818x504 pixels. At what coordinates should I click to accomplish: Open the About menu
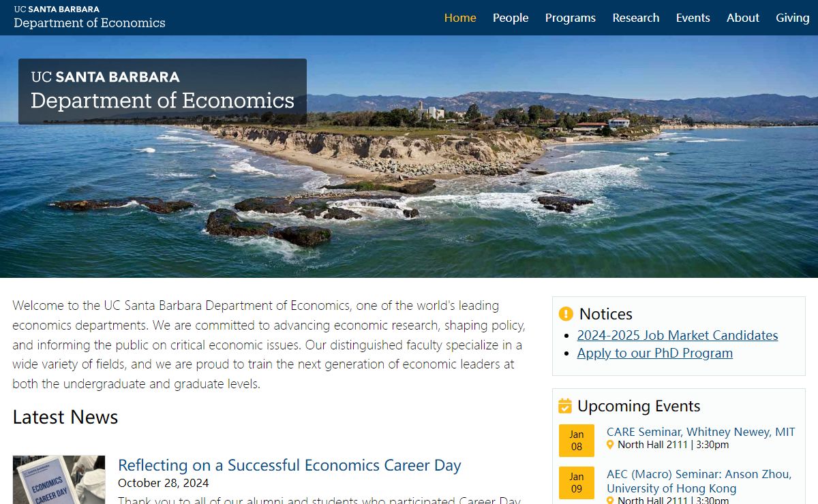point(743,18)
